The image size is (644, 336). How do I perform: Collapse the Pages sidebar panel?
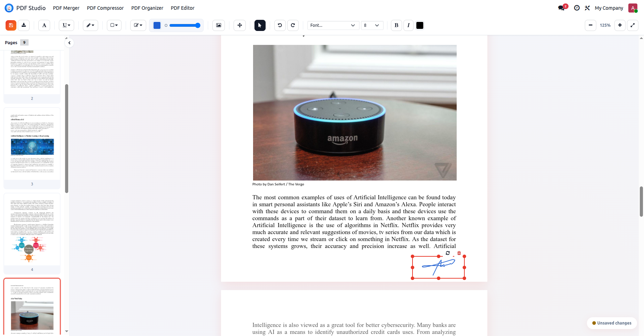69,43
